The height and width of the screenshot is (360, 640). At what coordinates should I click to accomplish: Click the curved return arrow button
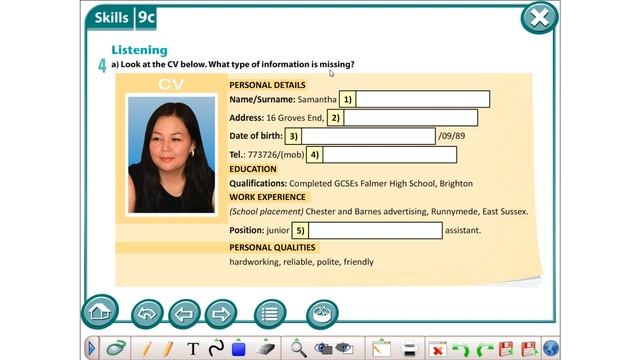pos(147,314)
